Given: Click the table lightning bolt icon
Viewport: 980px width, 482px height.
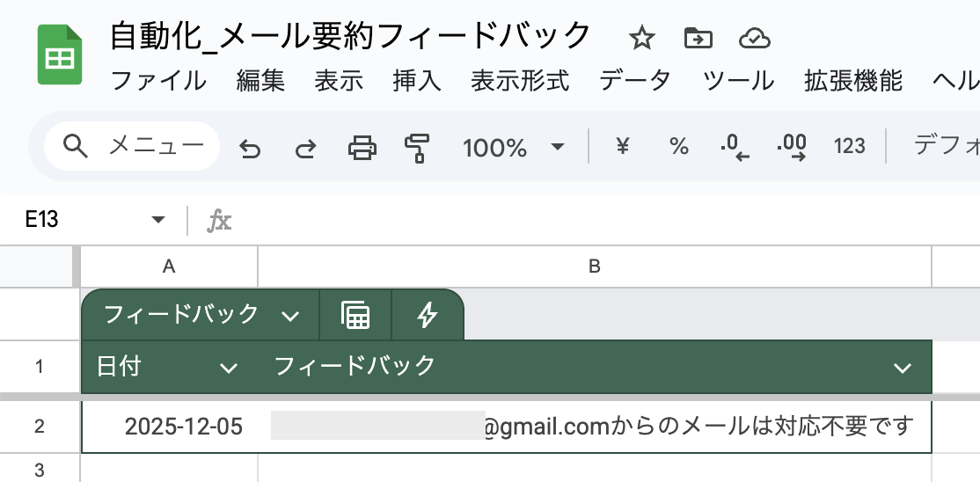Looking at the screenshot, I should [x=427, y=315].
